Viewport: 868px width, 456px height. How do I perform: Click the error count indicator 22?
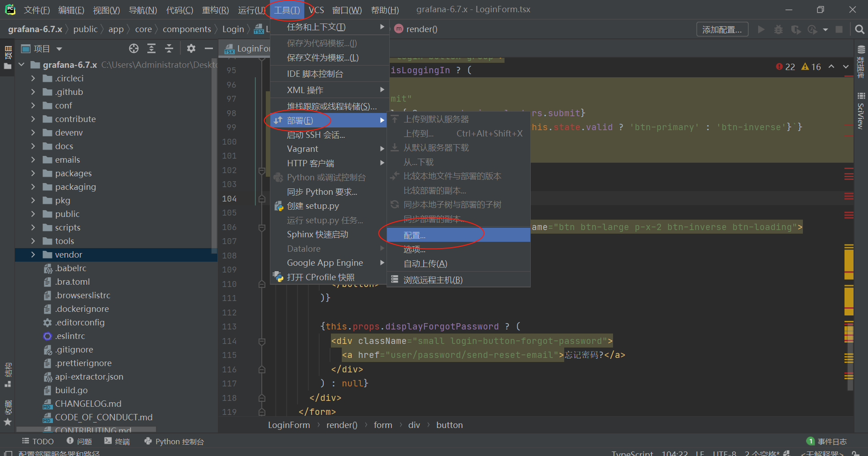(786, 67)
